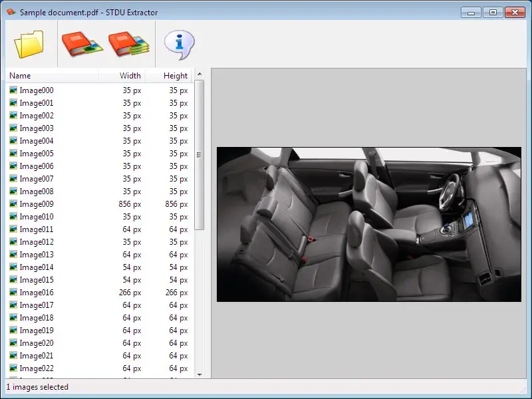Select Image019 in the list

[x=99, y=331]
